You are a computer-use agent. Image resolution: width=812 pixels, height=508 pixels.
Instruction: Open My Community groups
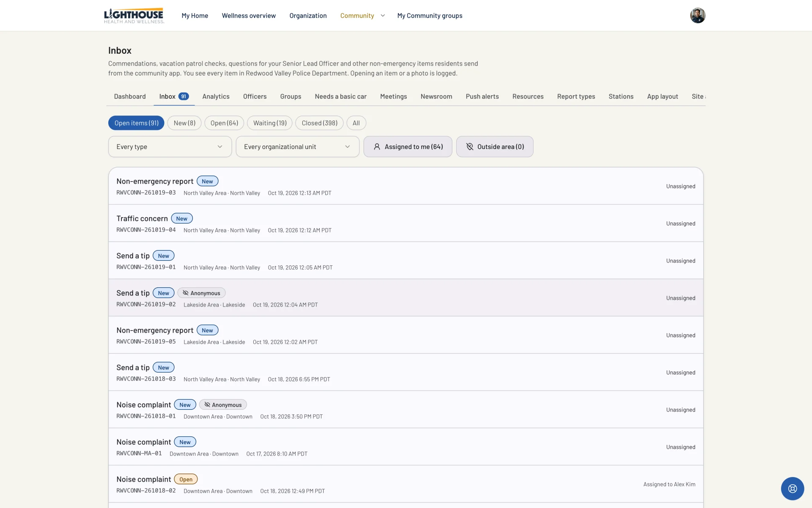[430, 16]
